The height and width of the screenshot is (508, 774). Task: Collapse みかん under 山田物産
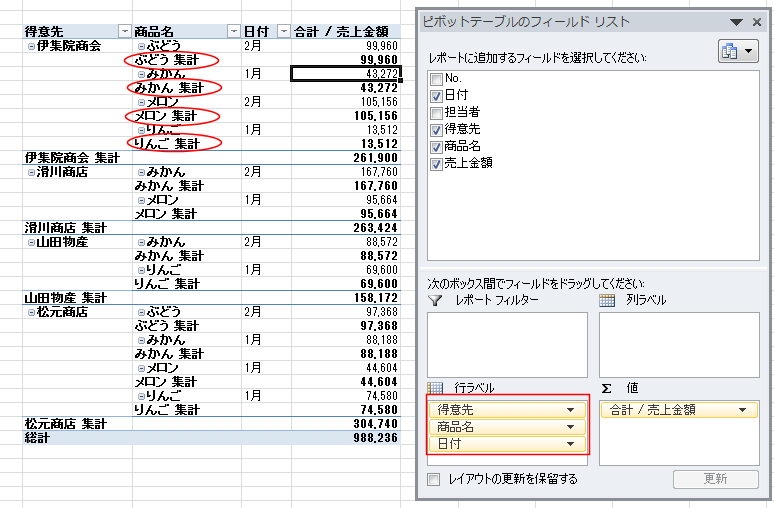141,242
